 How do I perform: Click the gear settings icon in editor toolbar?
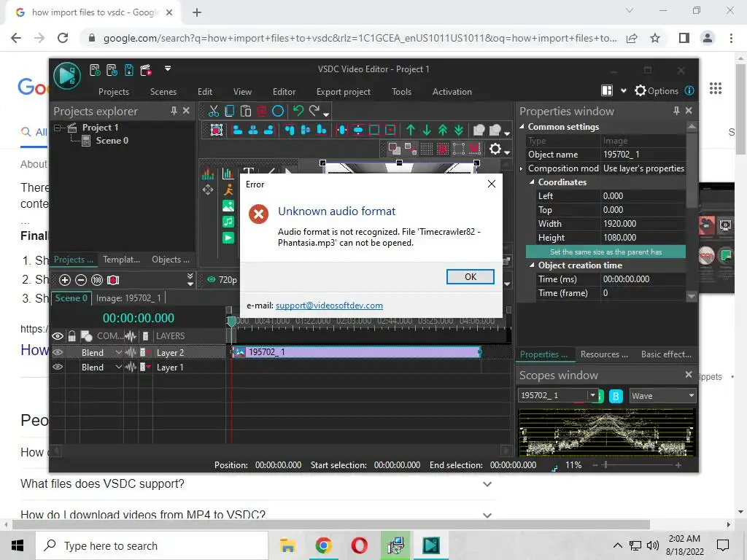pos(495,149)
